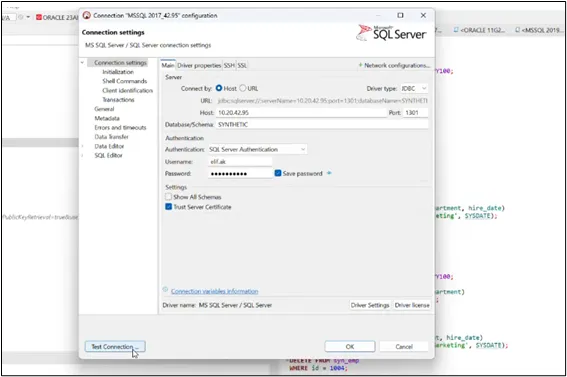Toggle the Save password checkbox
Viewport: 567px width, 377px height.
pos(278,173)
